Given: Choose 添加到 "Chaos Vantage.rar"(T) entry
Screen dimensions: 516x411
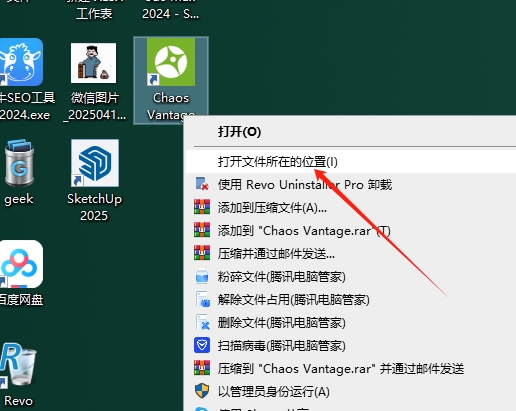Looking at the screenshot, I should point(350,231).
